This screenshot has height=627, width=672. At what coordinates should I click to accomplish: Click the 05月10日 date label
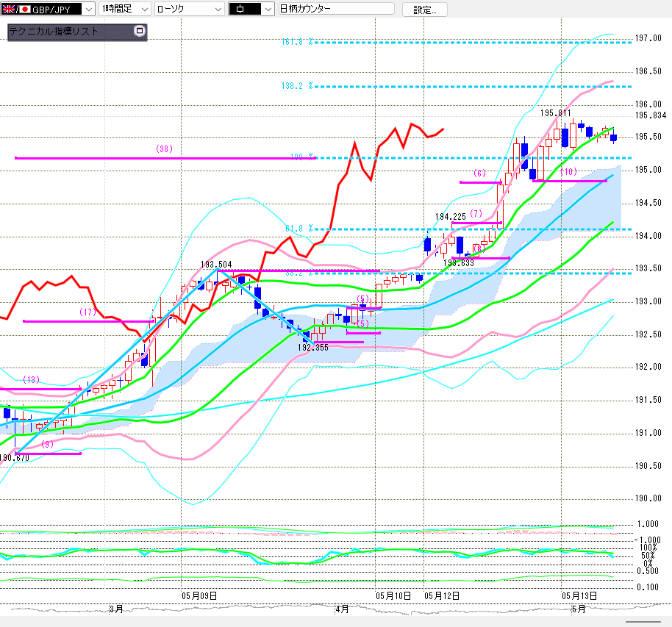[393, 595]
